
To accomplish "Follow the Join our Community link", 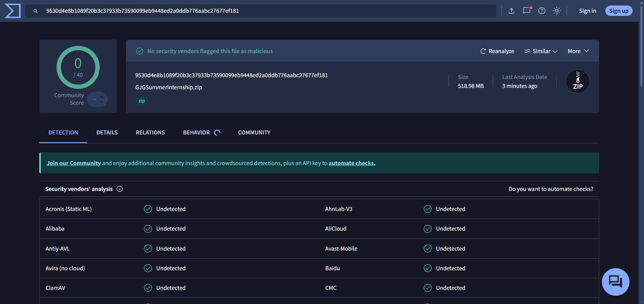I will coord(74,163).
